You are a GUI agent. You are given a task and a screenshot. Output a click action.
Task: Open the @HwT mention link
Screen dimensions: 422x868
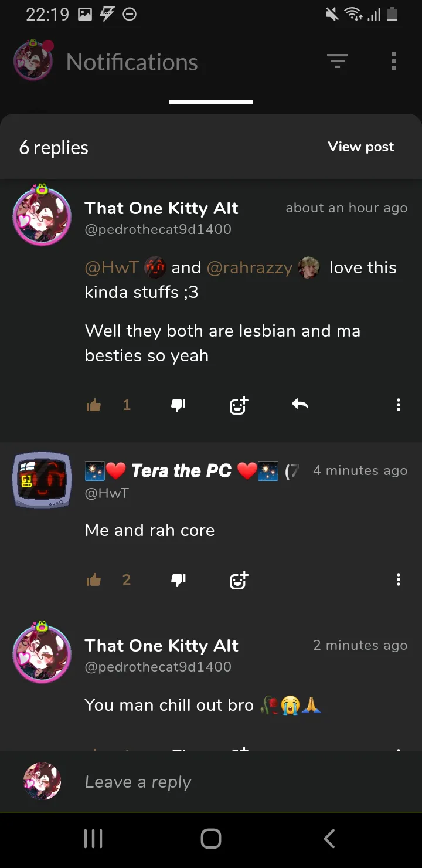(112, 267)
